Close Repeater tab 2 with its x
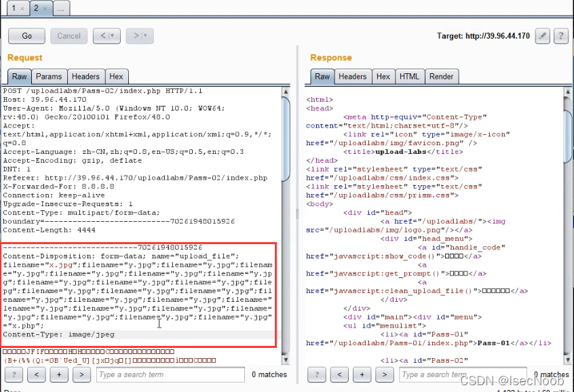Viewport: 574px width, 392px height. tap(45, 8)
